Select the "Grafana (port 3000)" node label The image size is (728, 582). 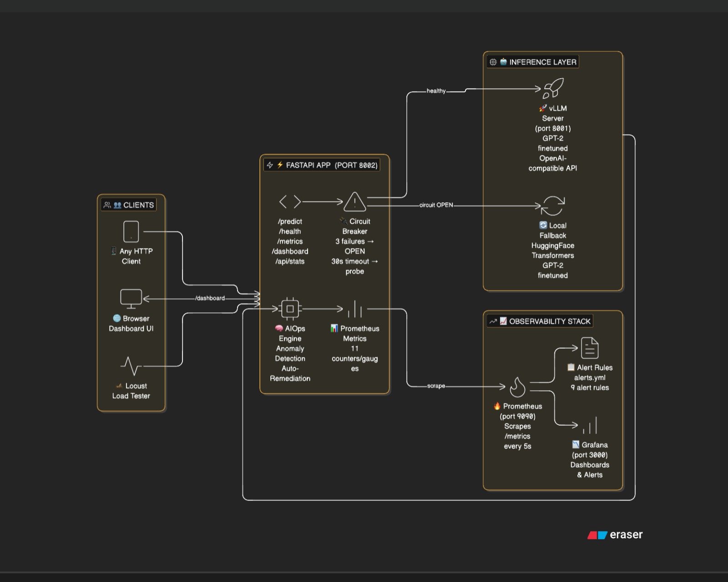pos(590,460)
